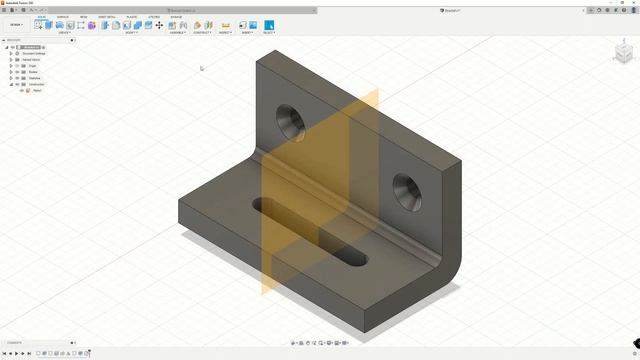Viewport: 640px width, 360px height.
Task: Click the new design plus tab button
Action: pyautogui.click(x=591, y=10)
